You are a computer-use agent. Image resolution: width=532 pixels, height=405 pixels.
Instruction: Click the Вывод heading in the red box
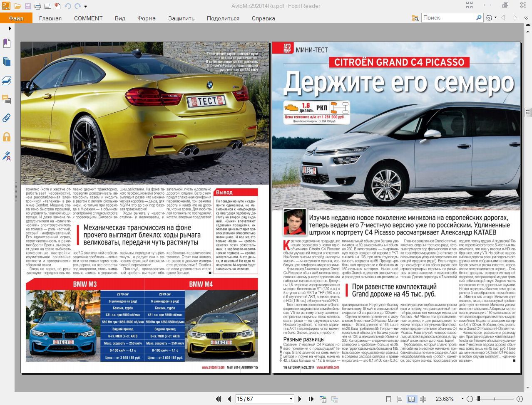click(x=224, y=193)
